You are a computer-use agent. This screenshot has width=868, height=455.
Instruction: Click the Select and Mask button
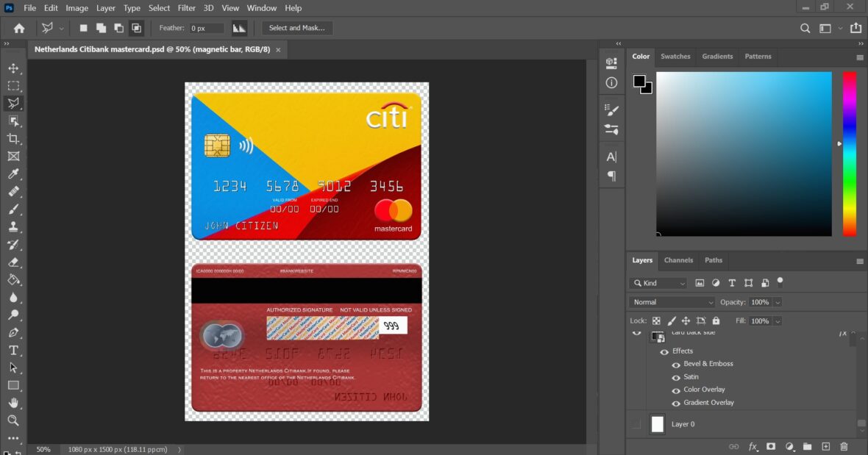[x=296, y=28]
